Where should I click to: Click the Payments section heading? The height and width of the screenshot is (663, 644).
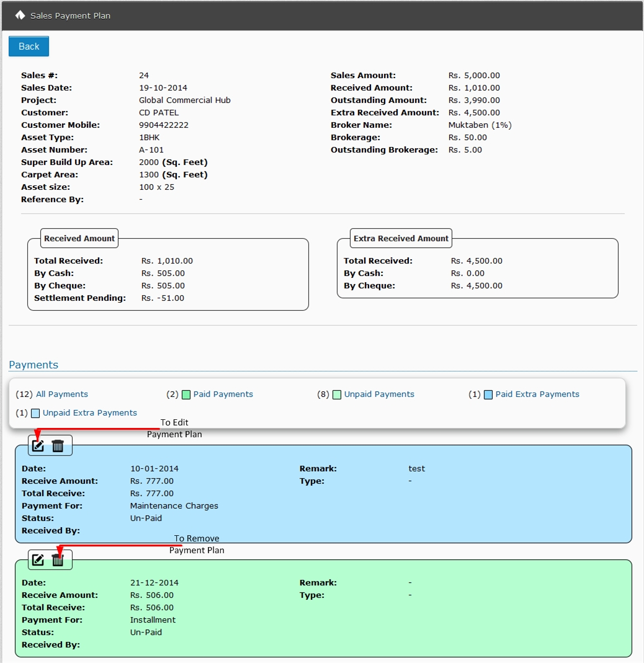[x=34, y=365]
